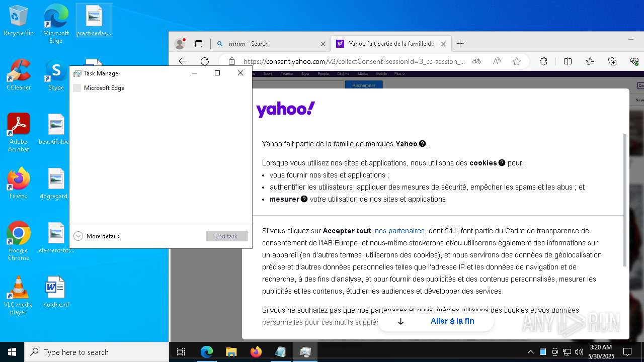
Task: Open the volume control in tray
Action: pos(579,352)
